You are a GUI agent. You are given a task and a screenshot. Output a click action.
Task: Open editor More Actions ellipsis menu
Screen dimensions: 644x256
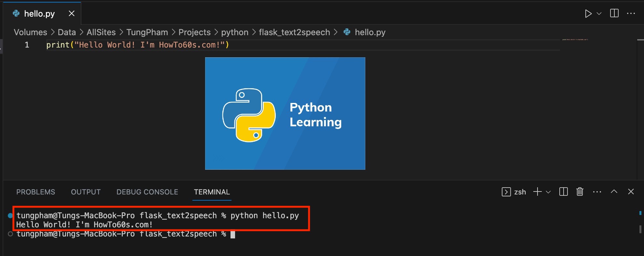[x=631, y=13]
